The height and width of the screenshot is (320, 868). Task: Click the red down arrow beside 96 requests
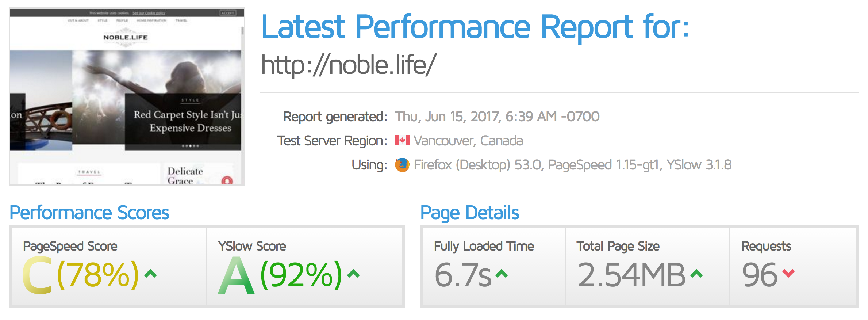coord(788,273)
